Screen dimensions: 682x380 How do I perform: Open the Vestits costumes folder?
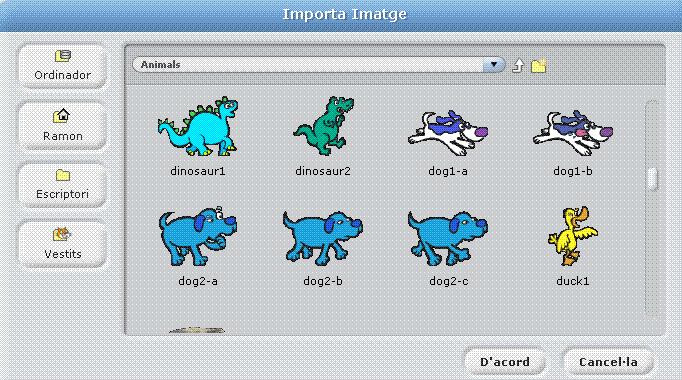pyautogui.click(x=62, y=244)
